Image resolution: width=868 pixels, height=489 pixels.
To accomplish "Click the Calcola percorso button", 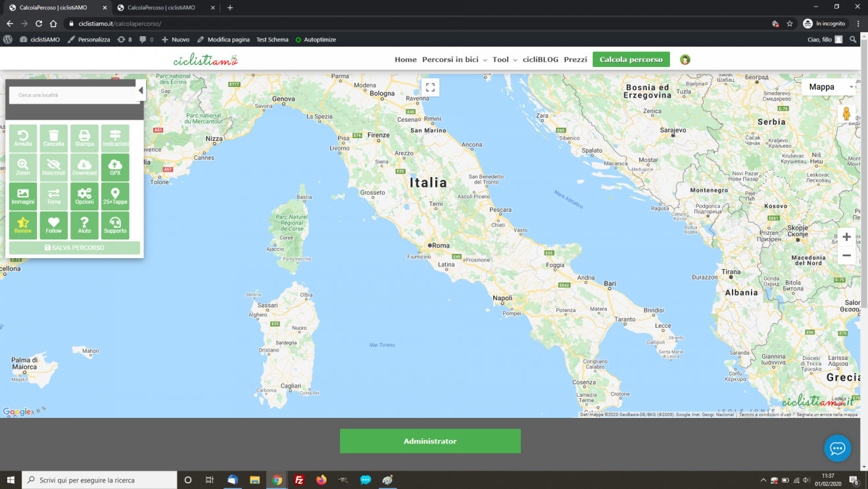I will tap(631, 59).
